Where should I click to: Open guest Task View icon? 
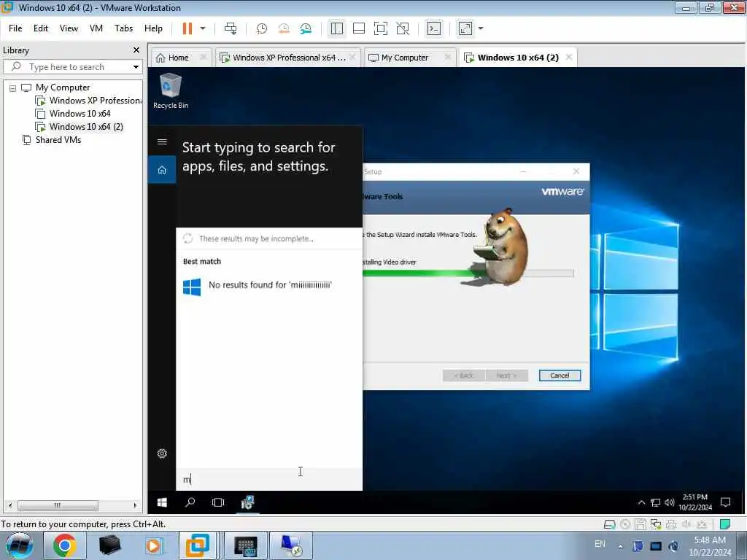(218, 502)
